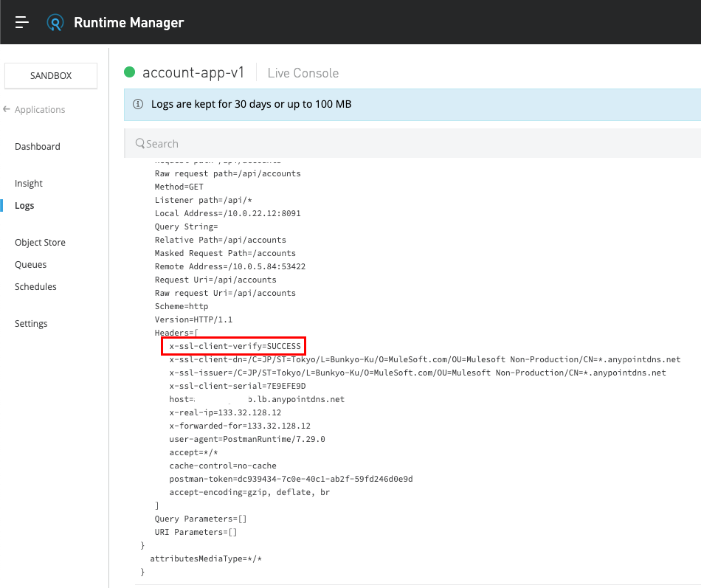Select Logs in the sidebar
Viewport: 701px width, 588px height.
[24, 206]
